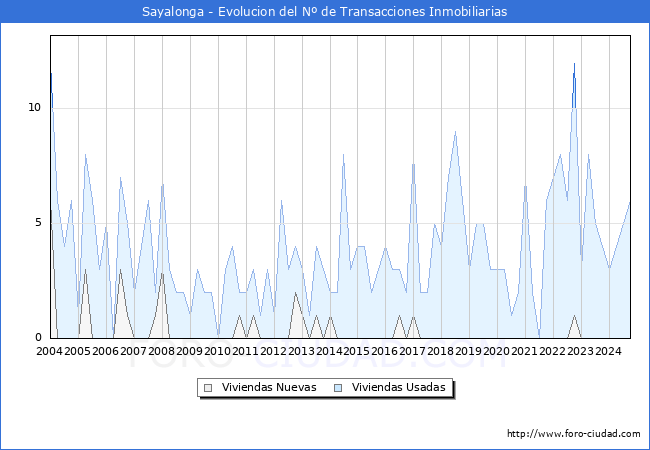Click the 2006 x-axis label
The image size is (650, 450).
click(x=105, y=351)
